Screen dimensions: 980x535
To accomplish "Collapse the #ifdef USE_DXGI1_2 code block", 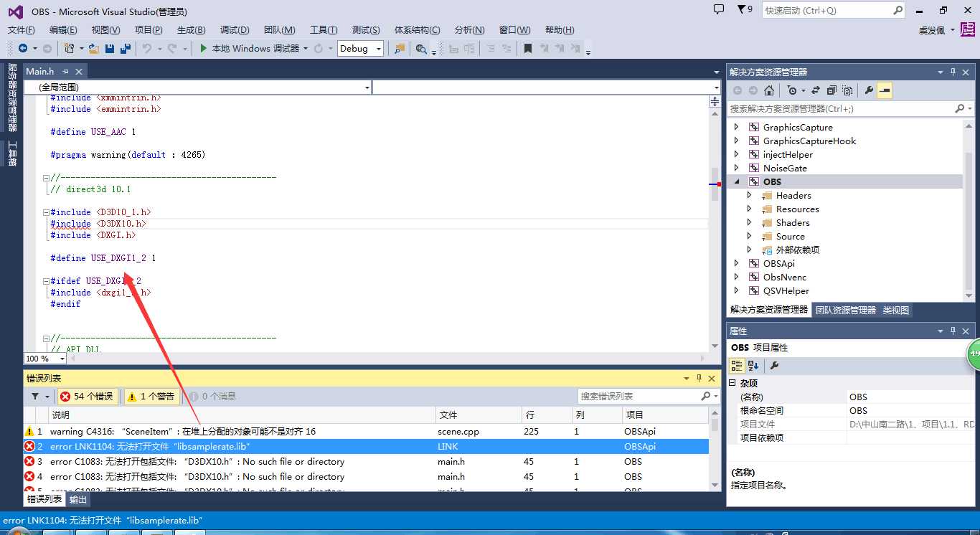I will [x=46, y=281].
